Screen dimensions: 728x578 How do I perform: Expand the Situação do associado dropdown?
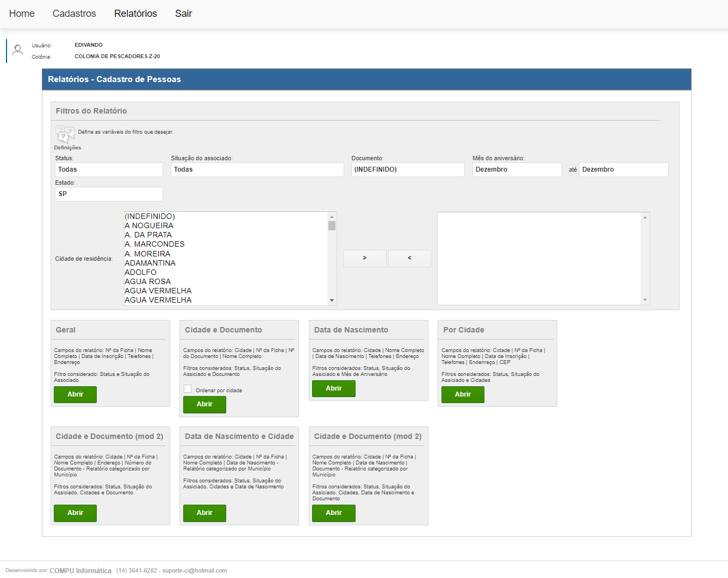click(x=257, y=169)
